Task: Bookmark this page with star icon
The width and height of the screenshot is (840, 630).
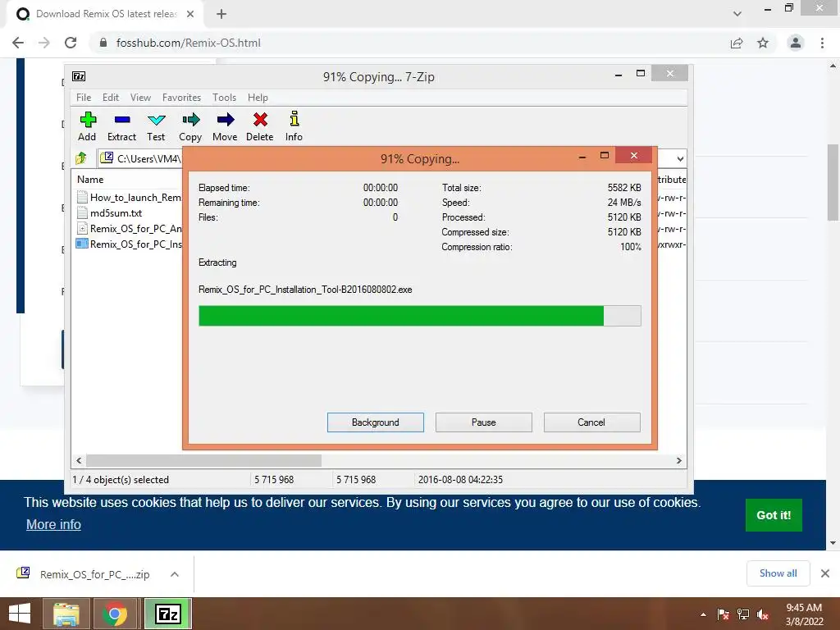Action: click(x=763, y=43)
